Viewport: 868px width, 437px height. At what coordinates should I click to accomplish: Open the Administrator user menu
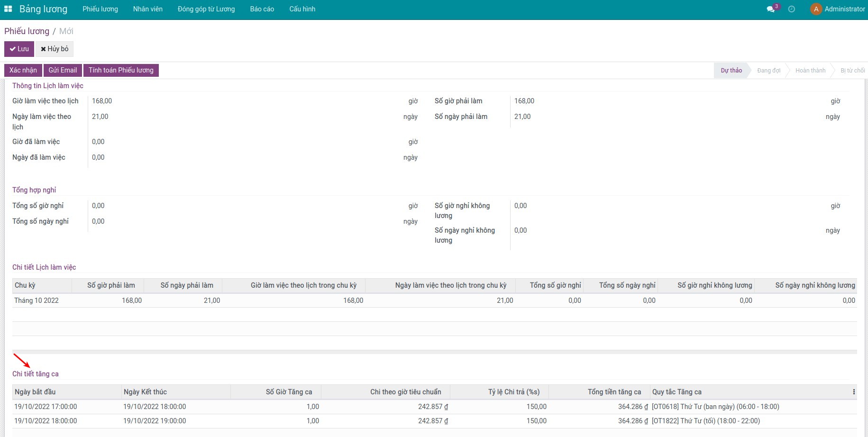844,9
